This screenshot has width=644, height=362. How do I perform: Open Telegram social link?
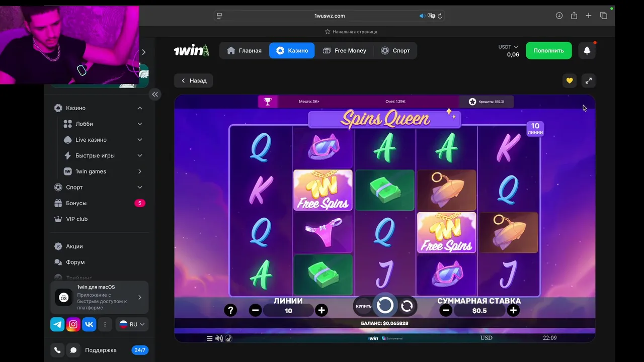click(57, 324)
